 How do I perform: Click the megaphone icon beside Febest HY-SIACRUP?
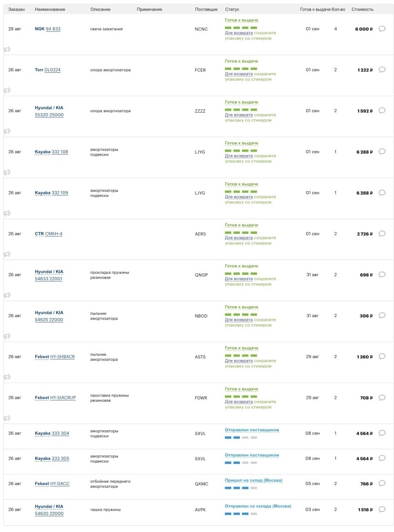(x=7, y=417)
